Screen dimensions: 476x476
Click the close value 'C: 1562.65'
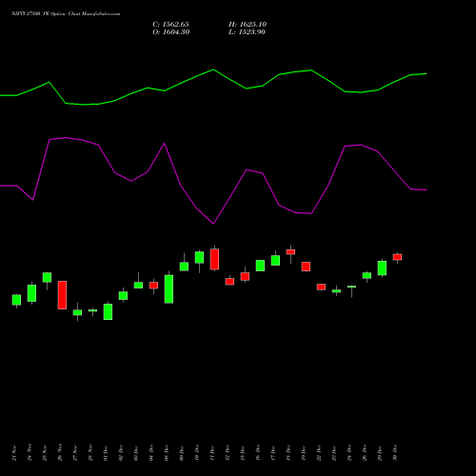[x=170, y=25]
